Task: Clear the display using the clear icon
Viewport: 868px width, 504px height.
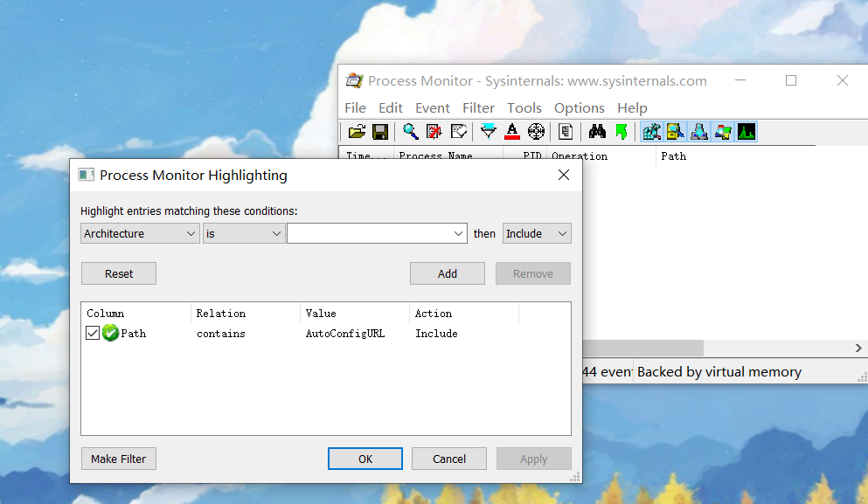Action: click(x=432, y=131)
